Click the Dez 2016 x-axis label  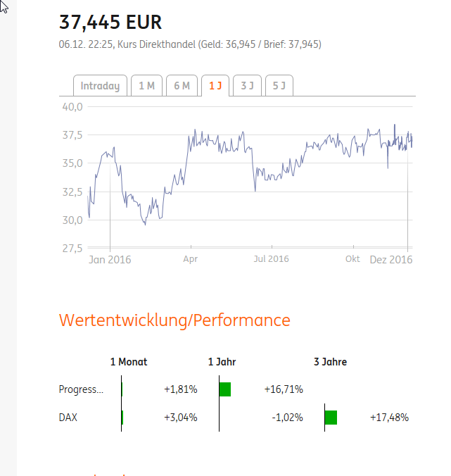click(x=390, y=259)
